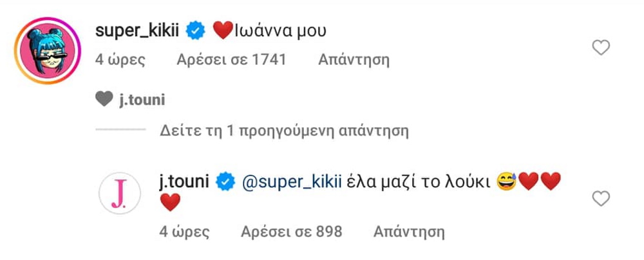View likes list 'Αρέσει σε 1741'

pos(231,60)
